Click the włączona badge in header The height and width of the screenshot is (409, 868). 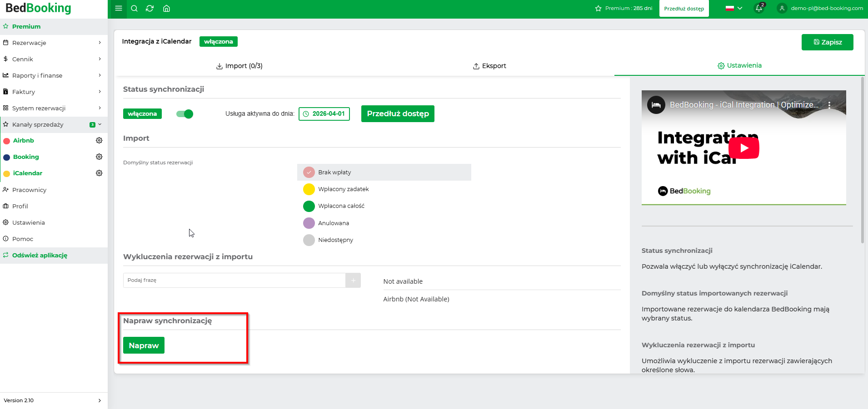point(218,41)
